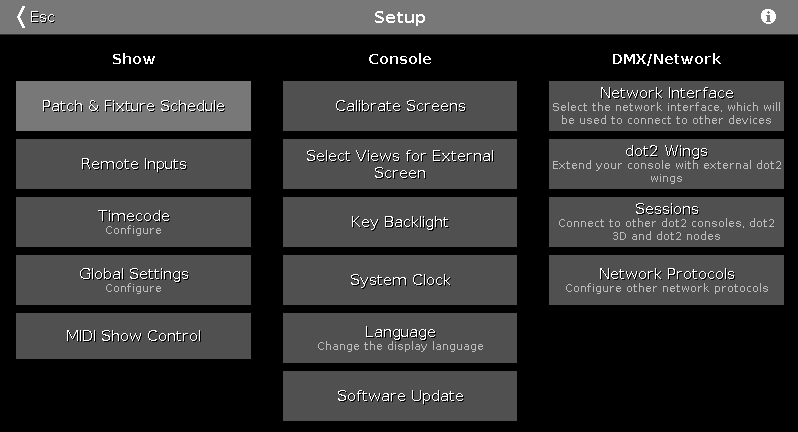Click the DMX/Network column heading
Viewport: 798px width, 432px height.
pos(666,59)
